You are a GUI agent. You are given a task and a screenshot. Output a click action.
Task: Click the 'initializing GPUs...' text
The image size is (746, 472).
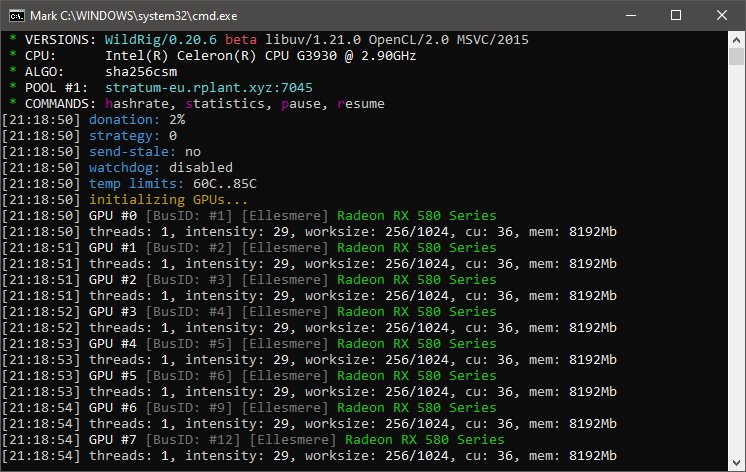pos(168,200)
